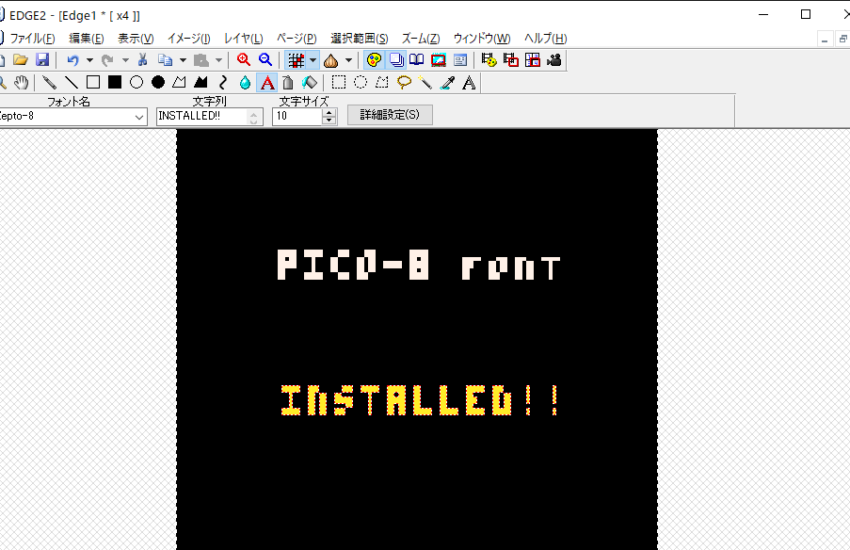Open the ファイル(F) menu
This screenshot has width=850, height=550.
[x=32, y=38]
